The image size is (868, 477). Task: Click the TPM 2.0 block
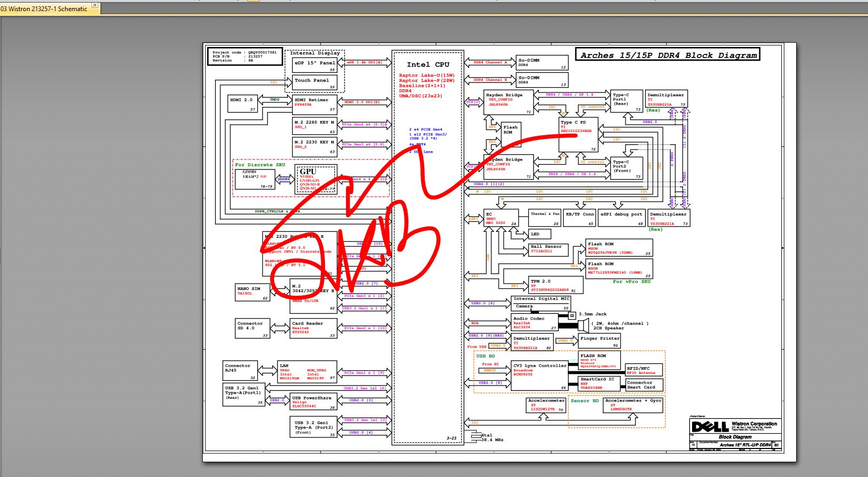tap(555, 285)
